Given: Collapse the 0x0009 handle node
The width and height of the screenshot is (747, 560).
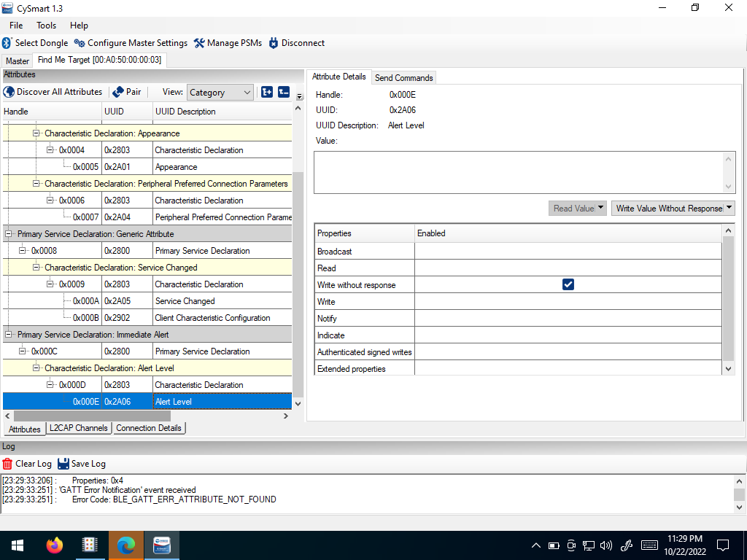Looking at the screenshot, I should coord(50,284).
